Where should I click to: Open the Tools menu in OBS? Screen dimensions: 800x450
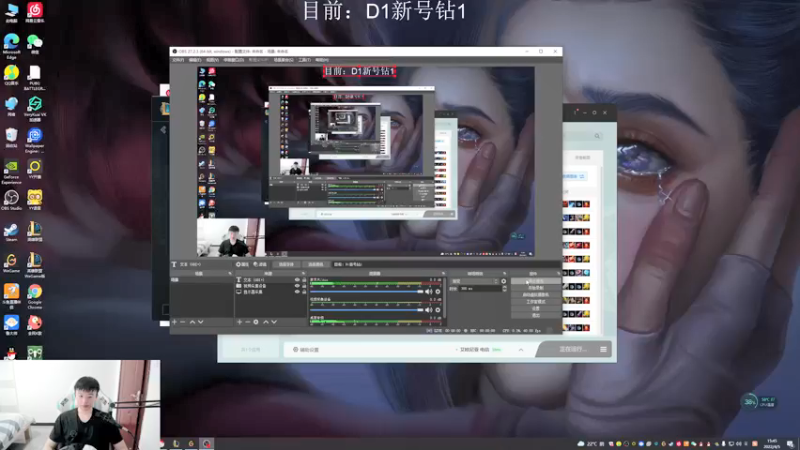305,60
